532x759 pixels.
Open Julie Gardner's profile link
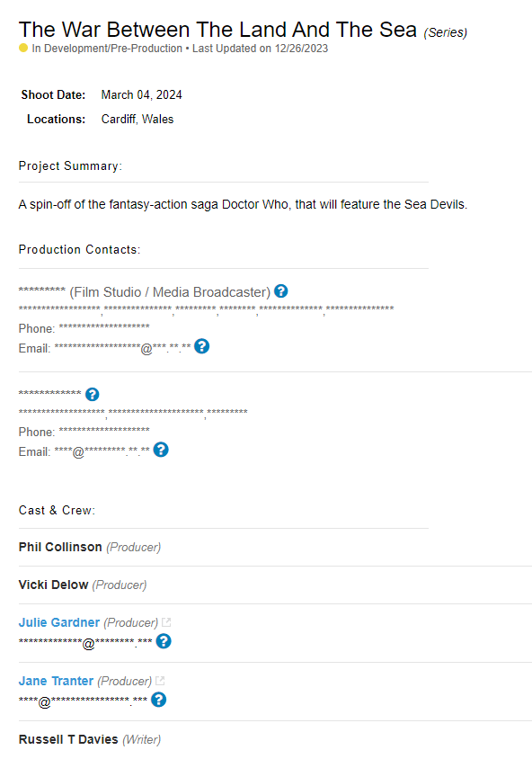point(59,622)
